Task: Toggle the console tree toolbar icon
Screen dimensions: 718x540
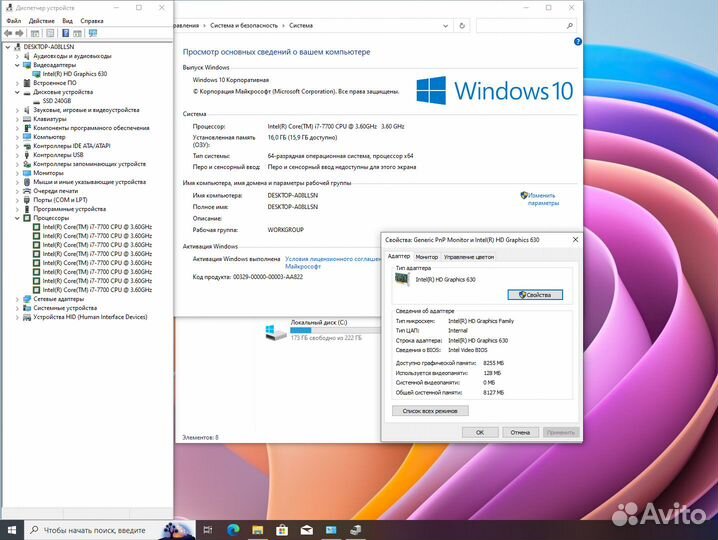Action: [x=35, y=33]
